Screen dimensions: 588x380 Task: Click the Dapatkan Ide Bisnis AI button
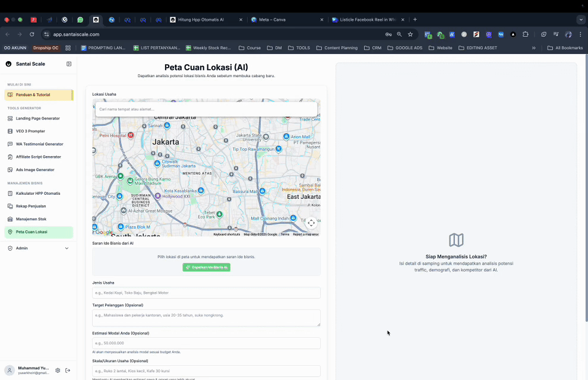[x=206, y=267]
